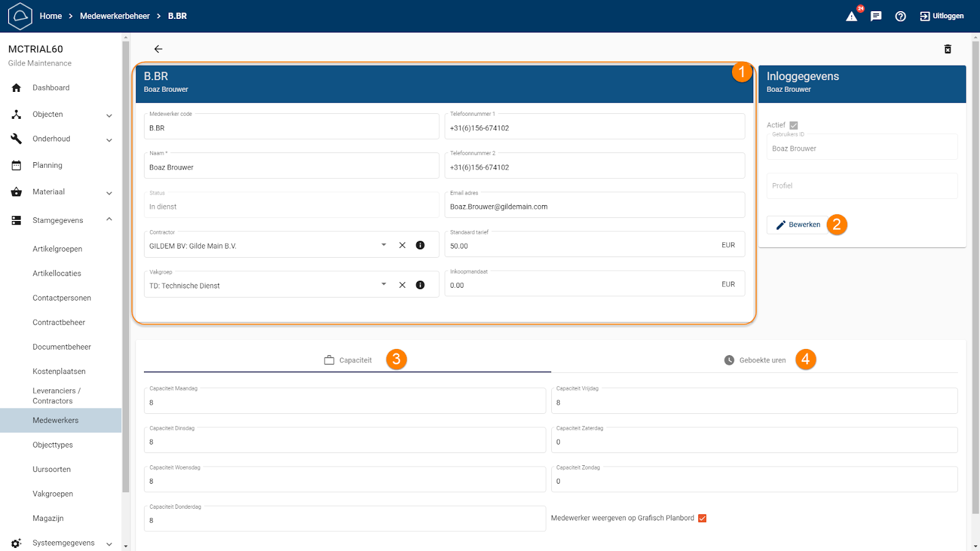The image size is (980, 551).
Task: Open the alerts warning icon
Action: pos(851,17)
